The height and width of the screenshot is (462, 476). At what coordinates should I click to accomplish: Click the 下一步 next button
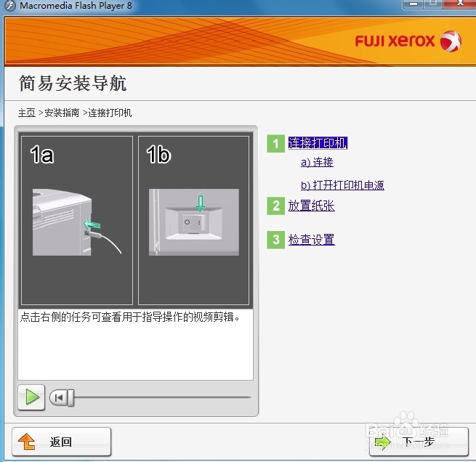coord(419,442)
